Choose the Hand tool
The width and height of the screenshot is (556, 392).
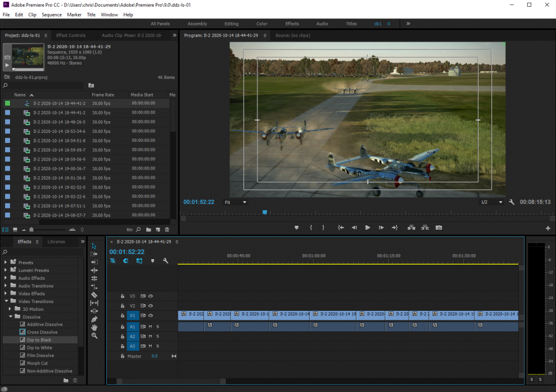click(x=94, y=328)
